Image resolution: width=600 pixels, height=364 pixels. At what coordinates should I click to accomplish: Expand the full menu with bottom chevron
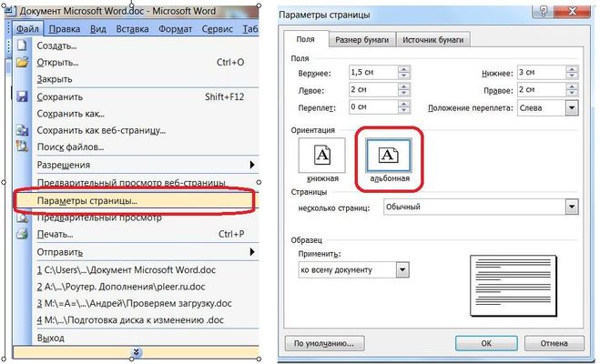pos(135,351)
